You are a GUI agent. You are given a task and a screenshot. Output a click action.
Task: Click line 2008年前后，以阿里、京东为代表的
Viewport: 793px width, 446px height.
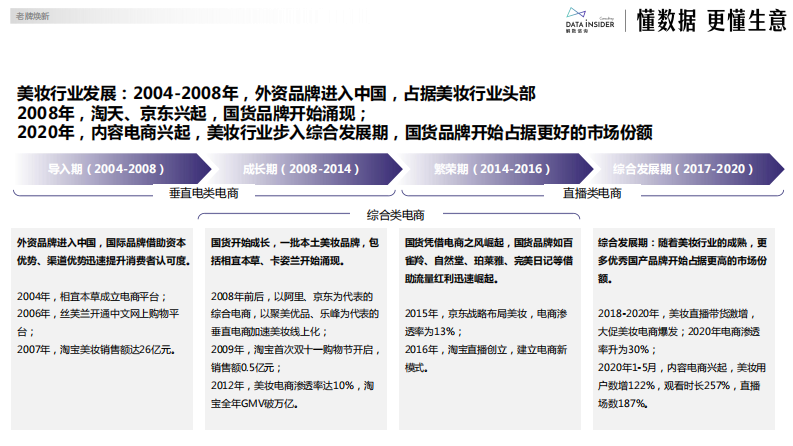(292, 296)
